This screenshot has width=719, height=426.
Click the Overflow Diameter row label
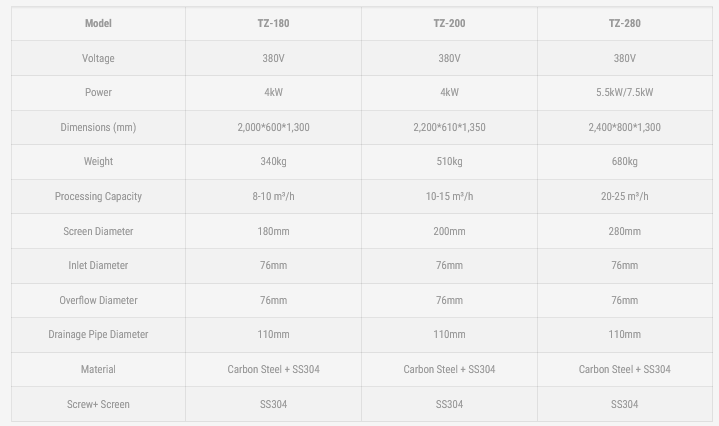(x=98, y=300)
